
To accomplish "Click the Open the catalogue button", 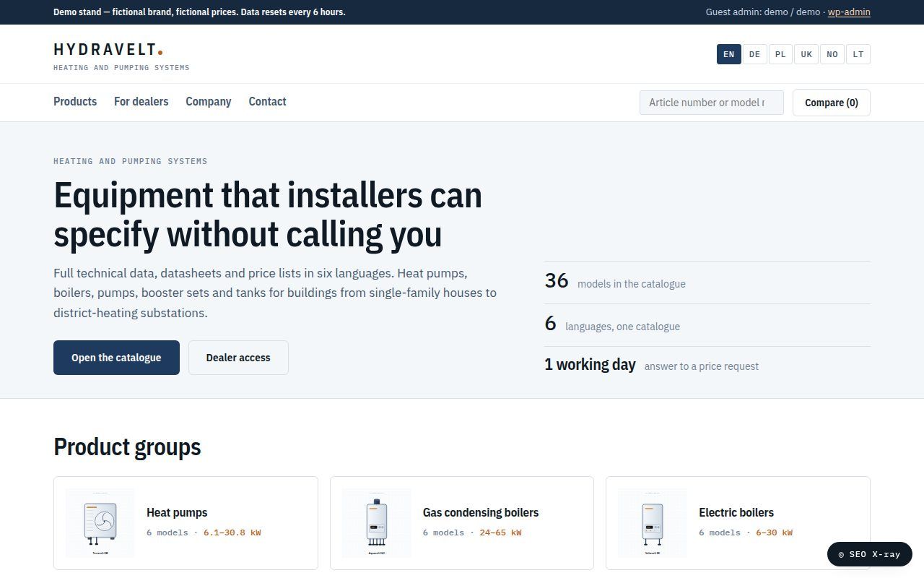I will click(116, 358).
